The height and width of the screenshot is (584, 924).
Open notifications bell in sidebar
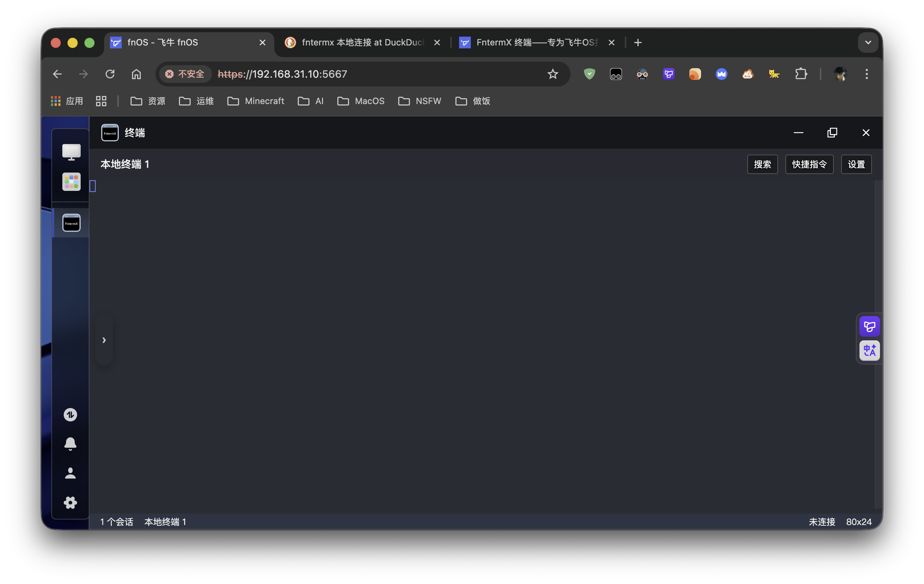click(70, 444)
